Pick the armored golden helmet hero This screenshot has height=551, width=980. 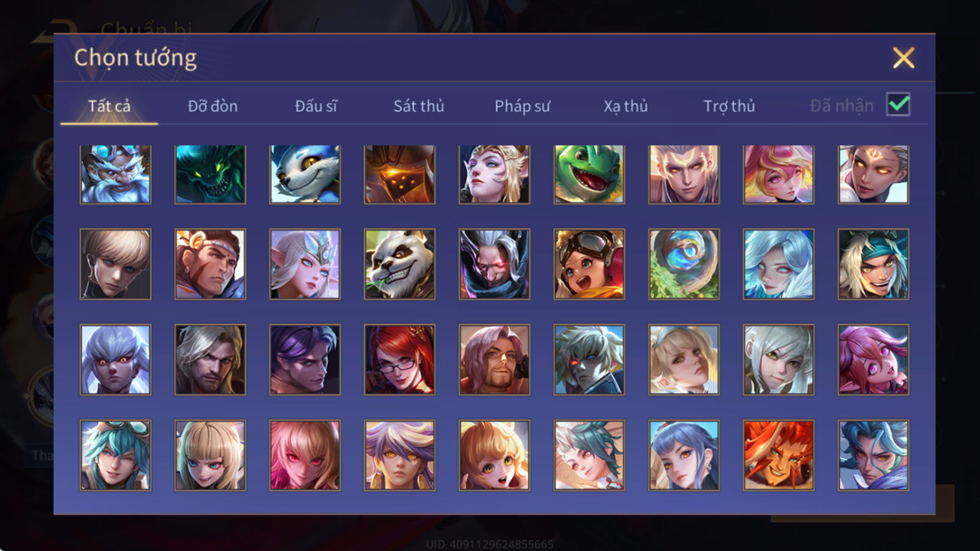400,174
